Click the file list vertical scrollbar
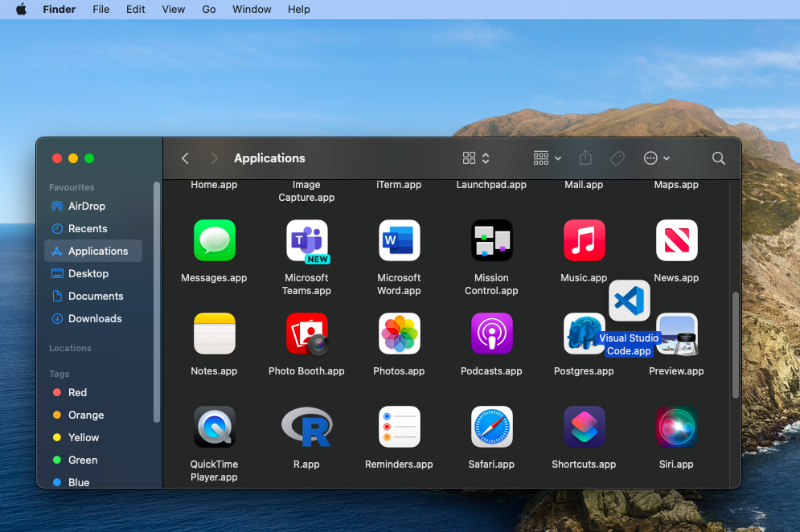 pyautogui.click(x=735, y=346)
